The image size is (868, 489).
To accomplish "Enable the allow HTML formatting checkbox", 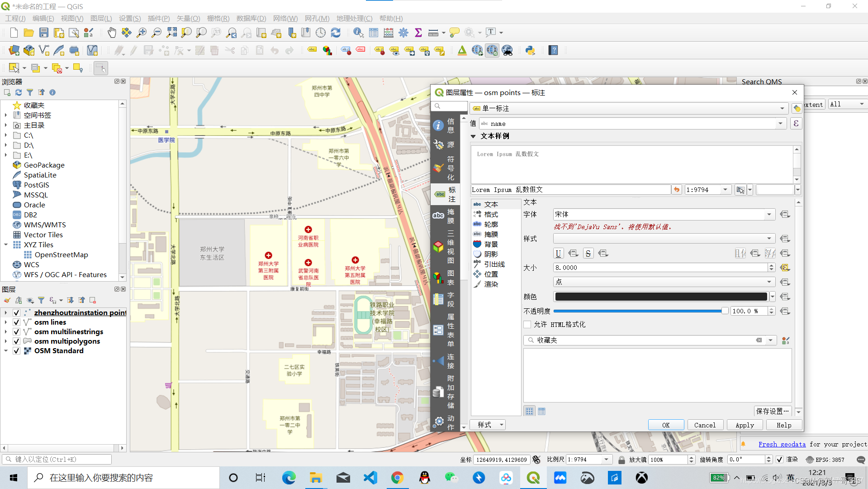I will click(x=527, y=325).
